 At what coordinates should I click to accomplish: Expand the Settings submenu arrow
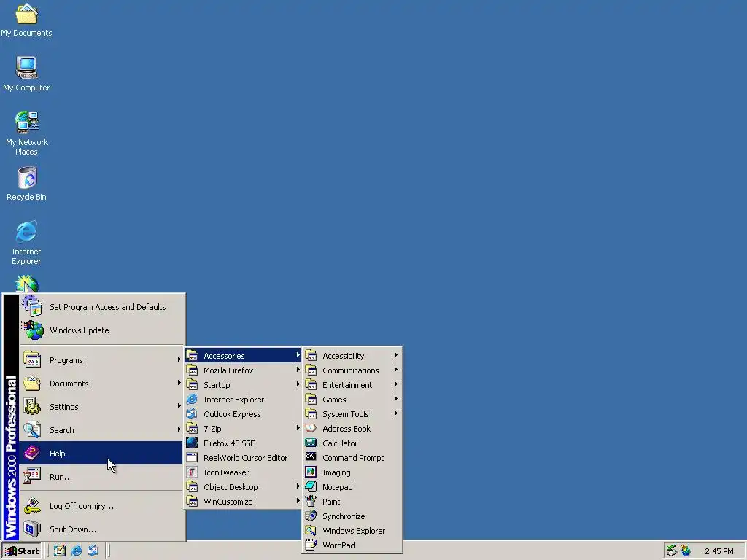point(179,406)
